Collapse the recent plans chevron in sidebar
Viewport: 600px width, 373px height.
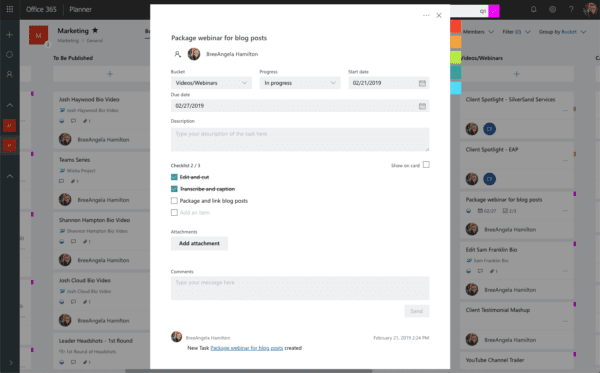pos(10,176)
